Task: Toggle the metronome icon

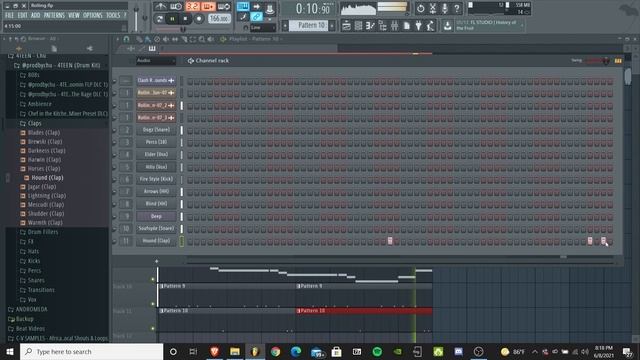Action: pyautogui.click(x=160, y=7)
